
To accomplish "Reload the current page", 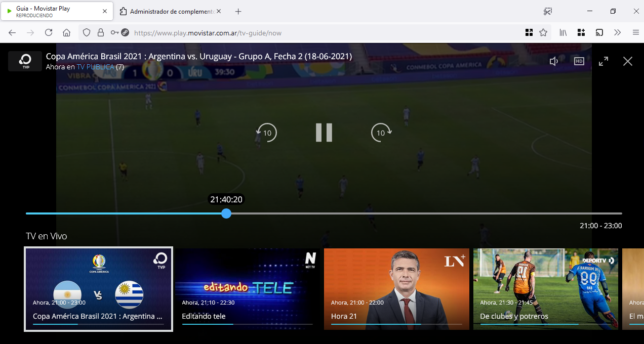I will (49, 32).
